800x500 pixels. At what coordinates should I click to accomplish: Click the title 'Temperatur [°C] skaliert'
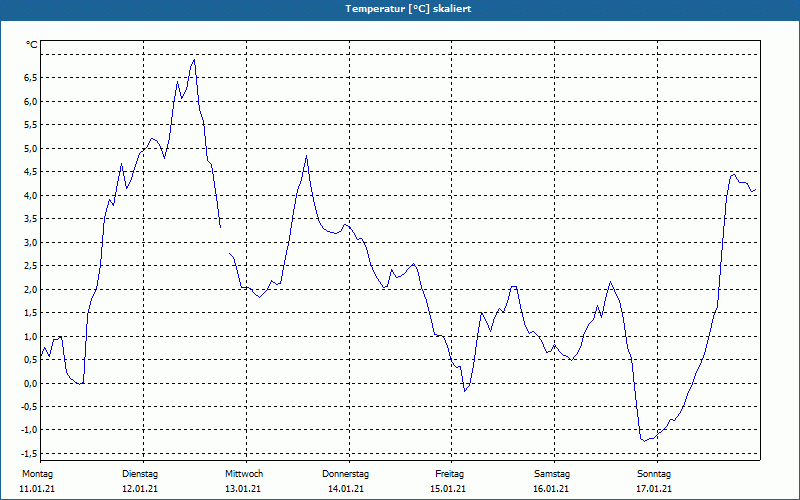(x=408, y=9)
